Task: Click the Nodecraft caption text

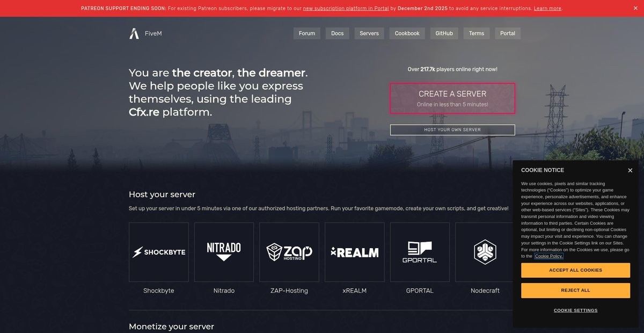Action: click(x=485, y=291)
